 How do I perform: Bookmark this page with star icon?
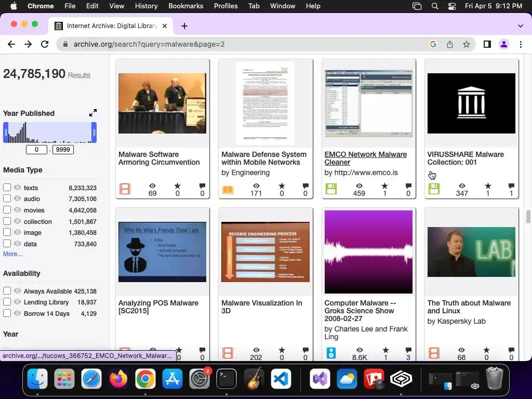pos(467,44)
